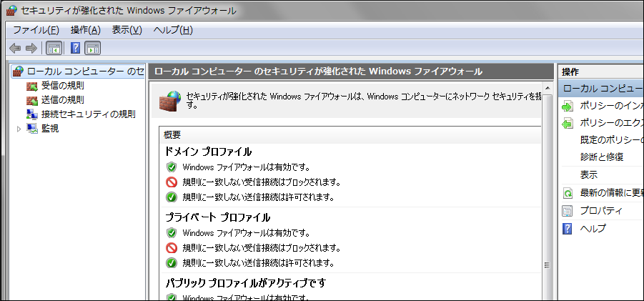
Task: Click the green import policy arrow icon
Action: (x=568, y=107)
